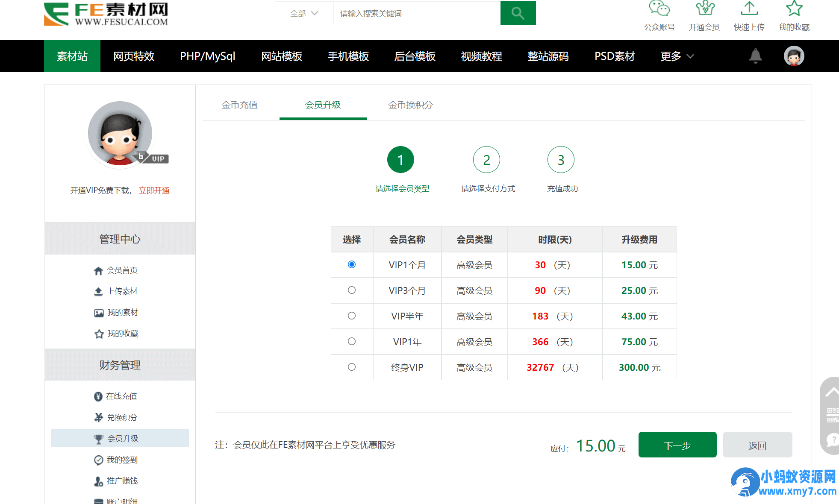
Task: Switch to the 金币充值 tab
Action: pos(239,105)
